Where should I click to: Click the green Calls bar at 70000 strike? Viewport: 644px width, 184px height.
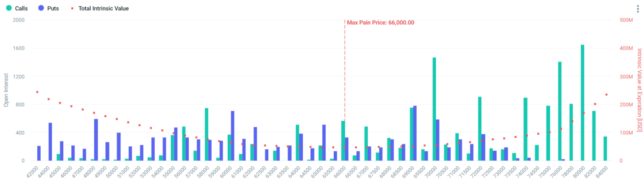(434, 109)
